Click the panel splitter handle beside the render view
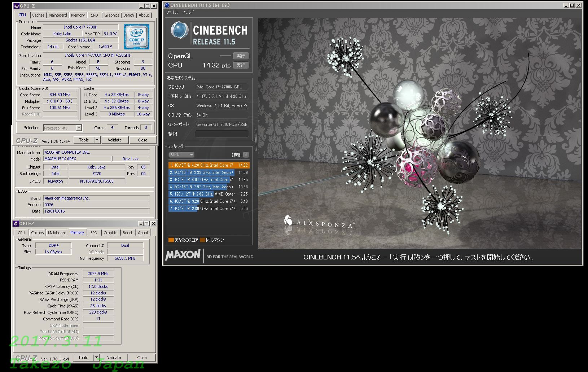Screen dimensions: 588x372 click(255, 141)
